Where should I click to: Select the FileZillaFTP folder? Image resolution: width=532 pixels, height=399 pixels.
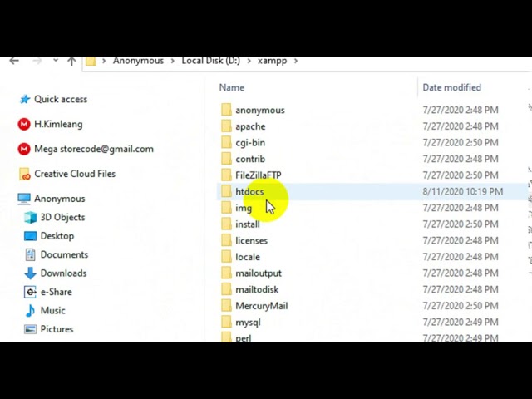(x=258, y=175)
